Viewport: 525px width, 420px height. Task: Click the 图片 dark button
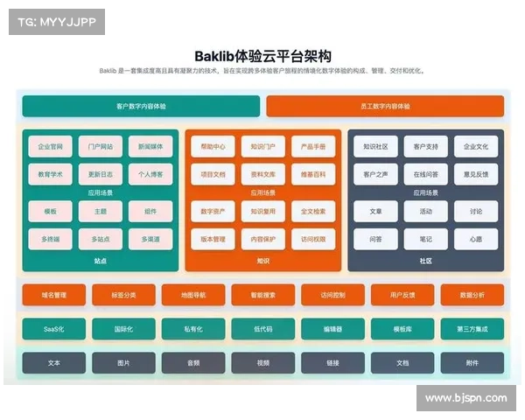coord(123,363)
